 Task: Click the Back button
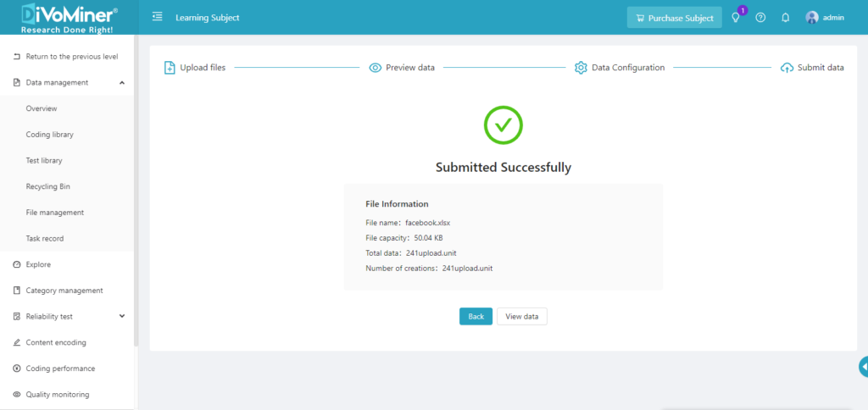click(476, 317)
